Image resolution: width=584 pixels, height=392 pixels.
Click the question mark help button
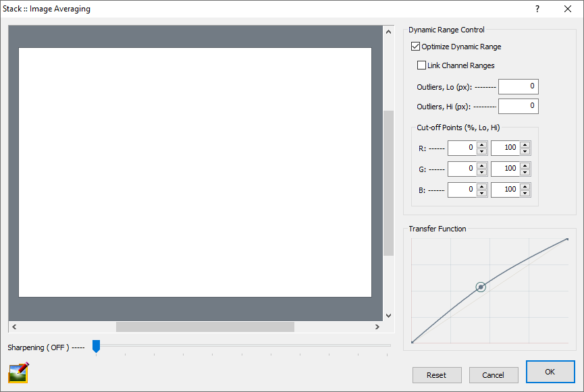(537, 9)
